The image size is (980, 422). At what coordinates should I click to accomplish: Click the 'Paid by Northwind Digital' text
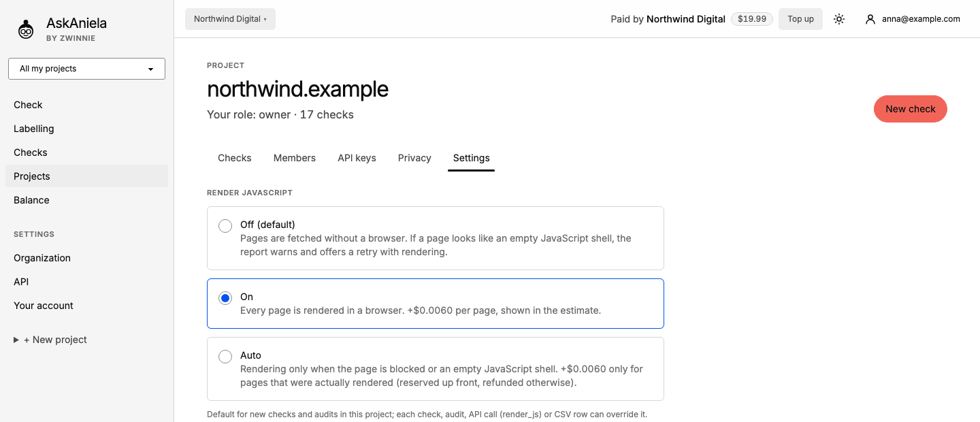click(x=668, y=19)
